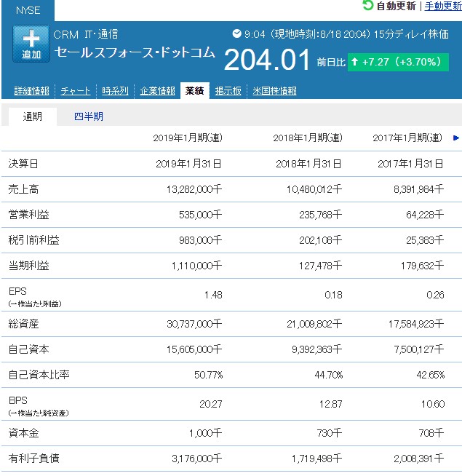Click pretax profit 983,000千
The height and width of the screenshot is (476, 462).
point(200,240)
